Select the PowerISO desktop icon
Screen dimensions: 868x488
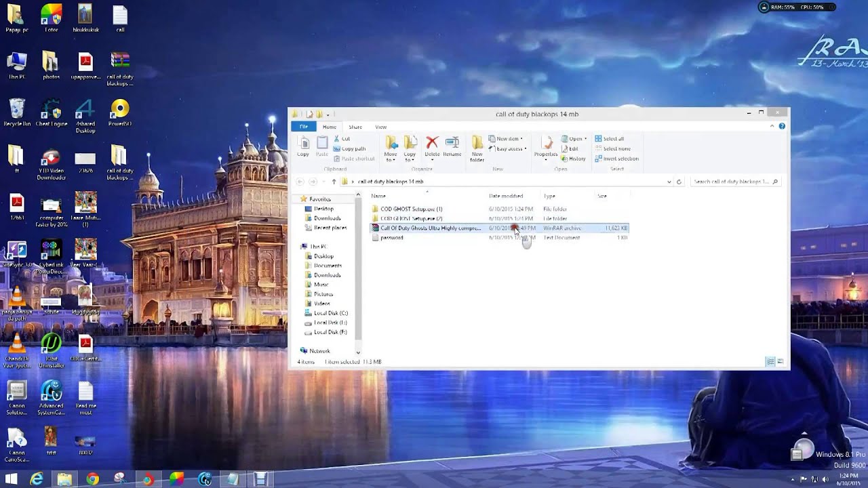coord(119,113)
